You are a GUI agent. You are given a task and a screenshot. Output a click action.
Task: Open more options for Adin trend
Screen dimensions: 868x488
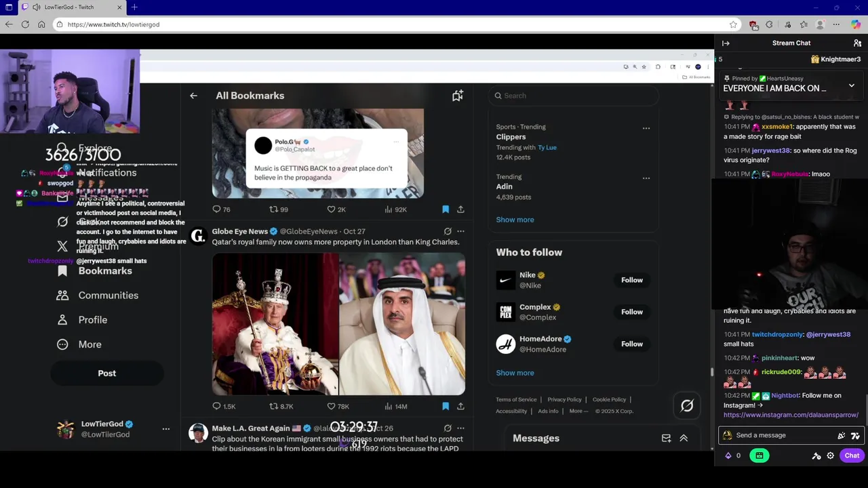pos(646,178)
